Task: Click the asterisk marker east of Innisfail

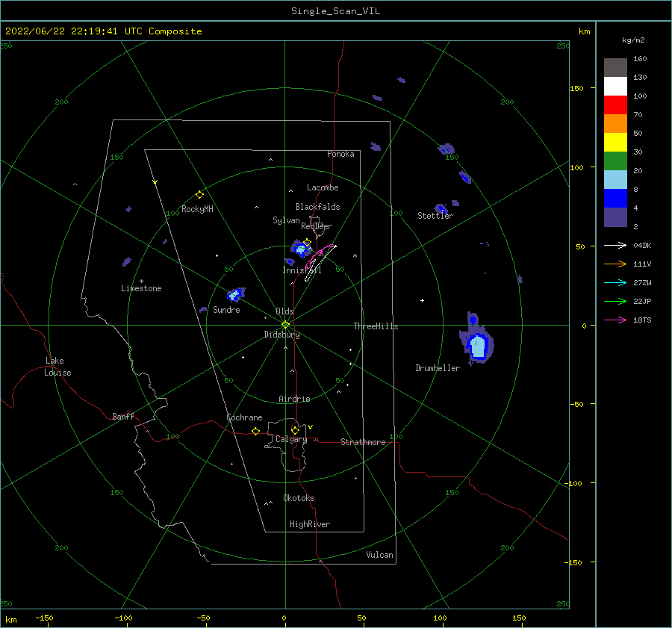Action: point(355,256)
